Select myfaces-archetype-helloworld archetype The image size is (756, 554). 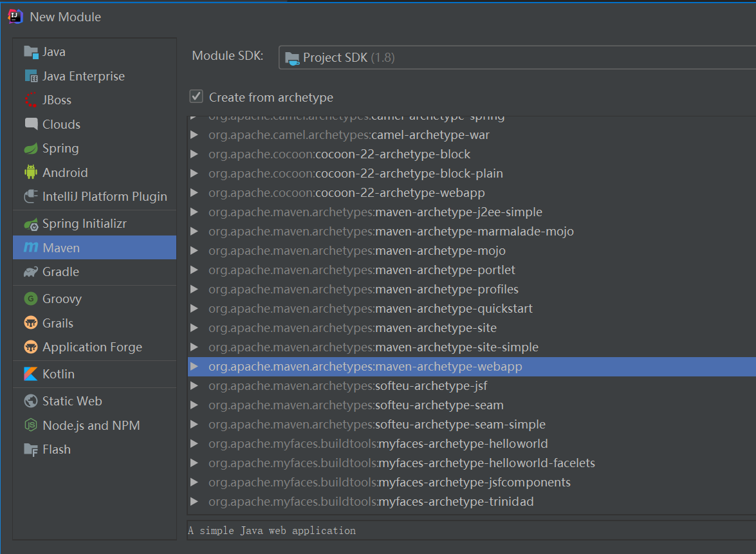(472, 443)
